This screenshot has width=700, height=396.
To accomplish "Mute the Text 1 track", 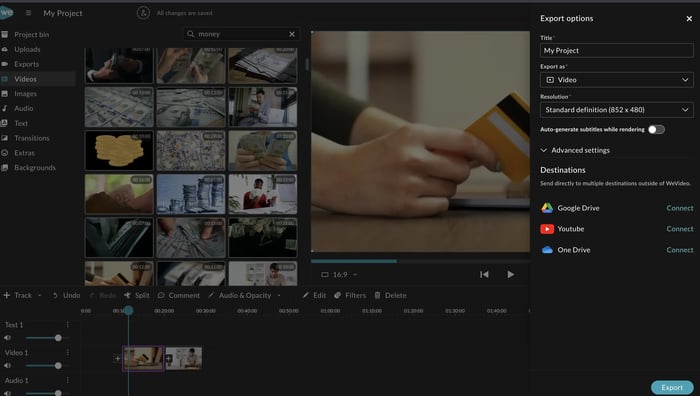I will click(x=8, y=338).
